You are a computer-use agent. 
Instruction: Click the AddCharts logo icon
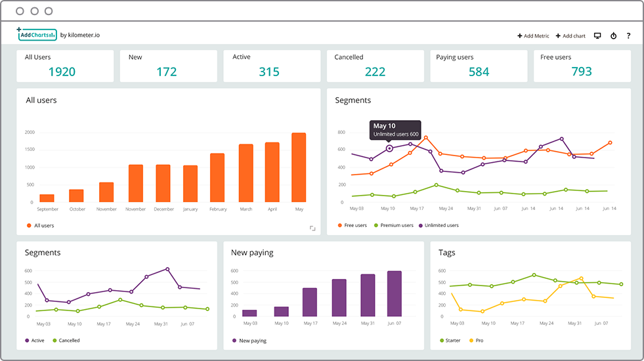pyautogui.click(x=37, y=35)
